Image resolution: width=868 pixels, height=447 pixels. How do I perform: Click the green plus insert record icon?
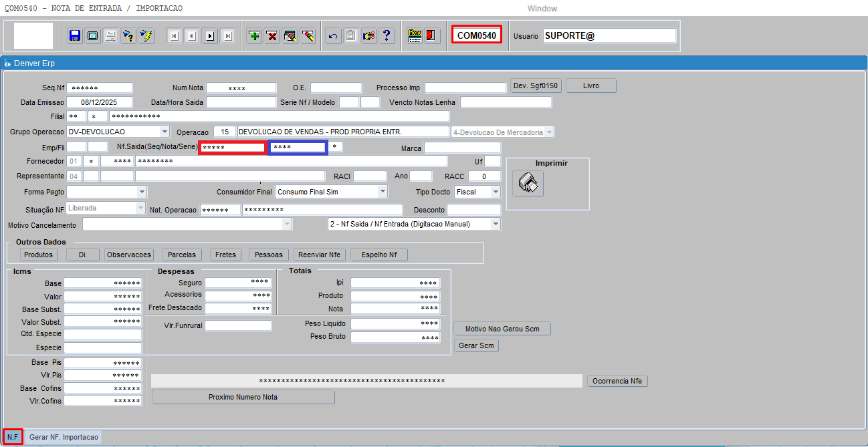coord(254,36)
